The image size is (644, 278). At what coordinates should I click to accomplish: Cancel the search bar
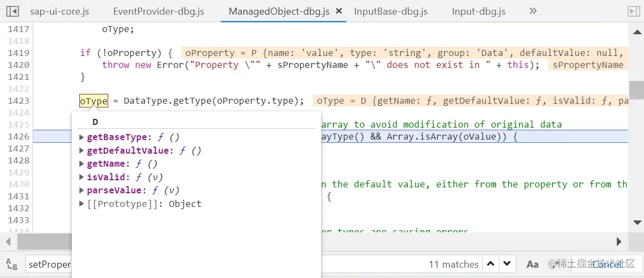click(607, 264)
